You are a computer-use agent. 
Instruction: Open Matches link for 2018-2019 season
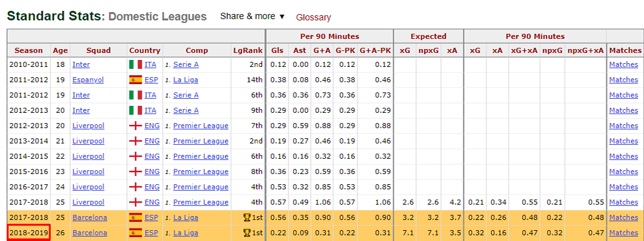624,233
